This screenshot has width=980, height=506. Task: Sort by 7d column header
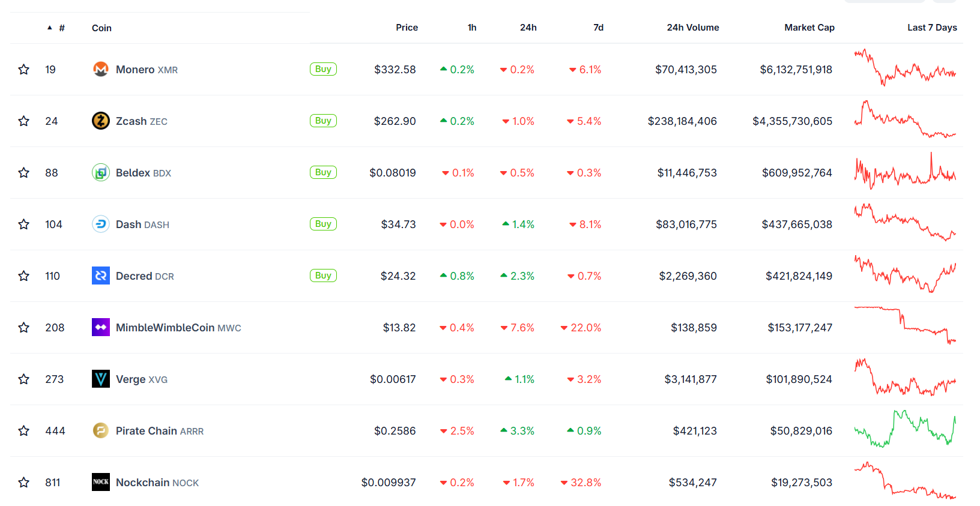(598, 28)
